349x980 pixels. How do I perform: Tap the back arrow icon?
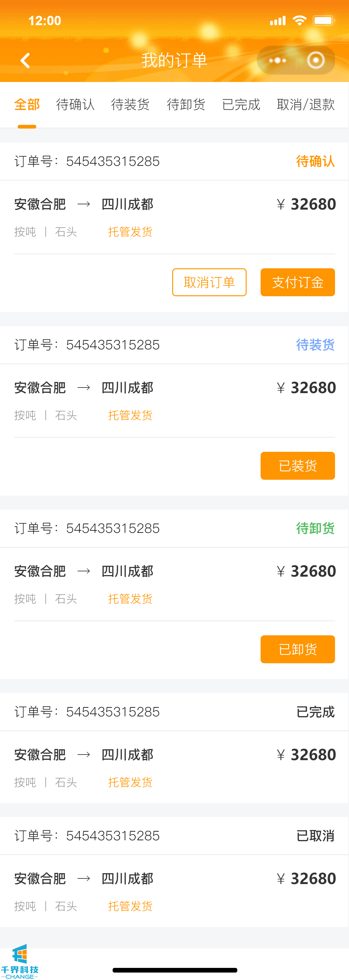pos(25,61)
